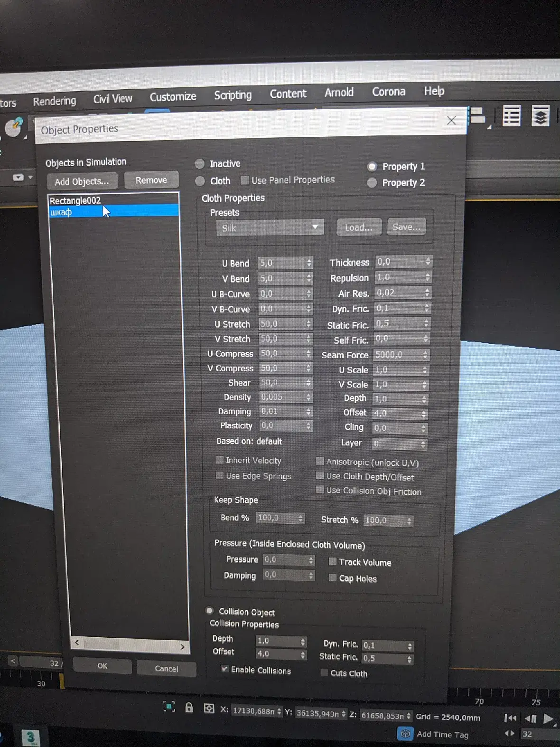Click the Previous Frame playback button
The image size is (560, 747).
(530, 719)
